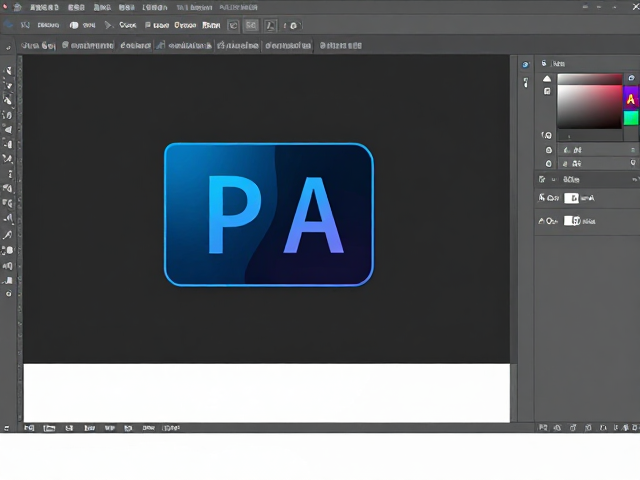Click the blue icon above the purple swatch

[631, 78]
